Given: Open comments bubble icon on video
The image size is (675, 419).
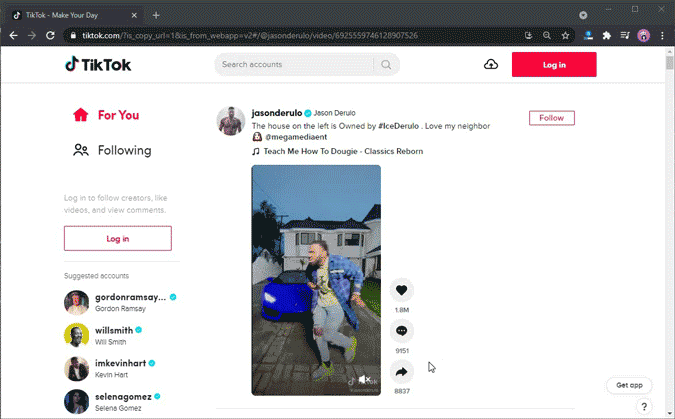Looking at the screenshot, I should pos(402,331).
